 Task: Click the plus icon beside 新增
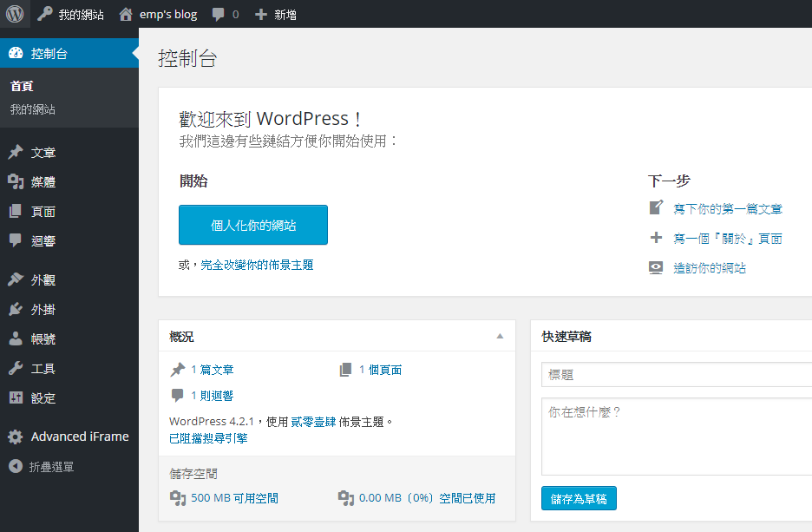(261, 15)
